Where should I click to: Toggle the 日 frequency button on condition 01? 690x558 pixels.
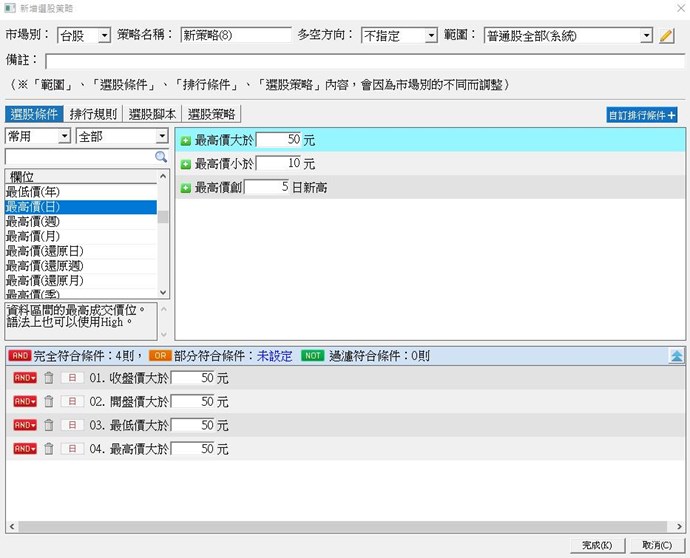[72, 378]
